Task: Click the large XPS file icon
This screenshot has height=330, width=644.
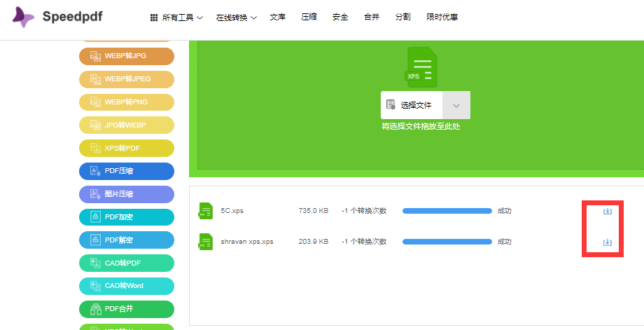Action: pyautogui.click(x=422, y=67)
